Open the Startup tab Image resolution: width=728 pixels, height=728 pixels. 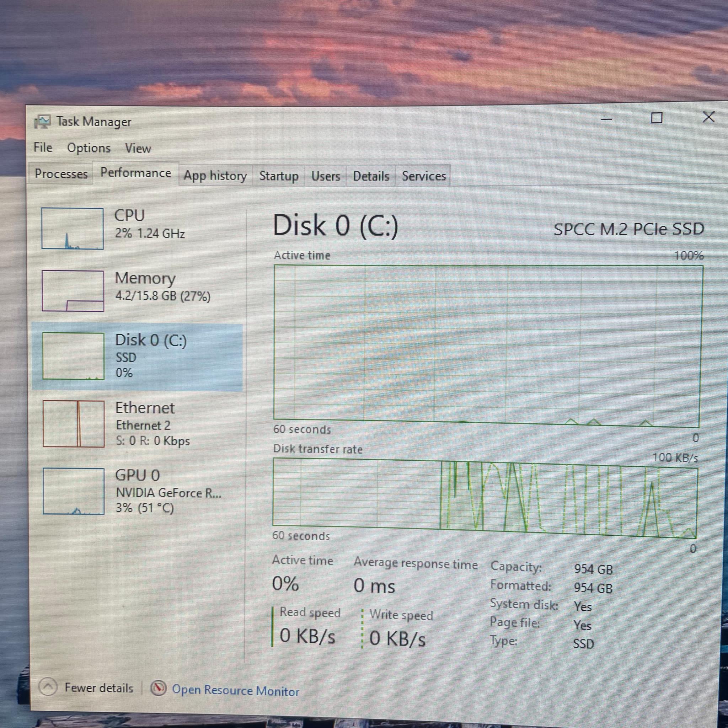279,176
